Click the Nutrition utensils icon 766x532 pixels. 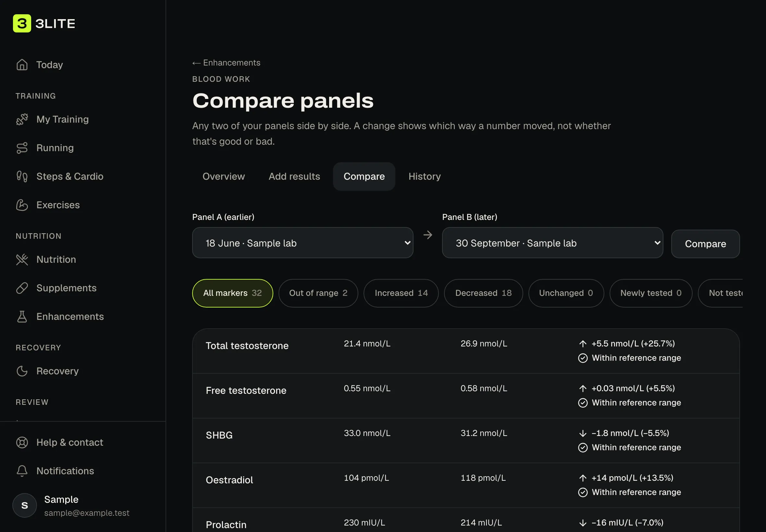22,259
